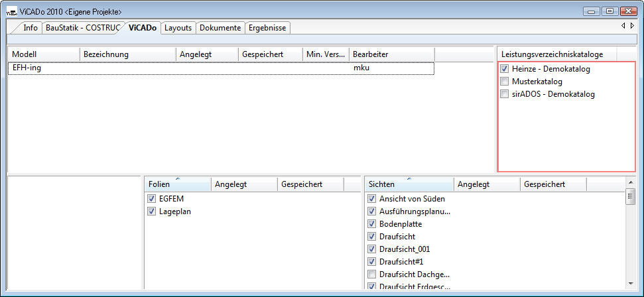Toggle the EGFEM Folien checkbox
This screenshot has height=297, width=644.
152,199
